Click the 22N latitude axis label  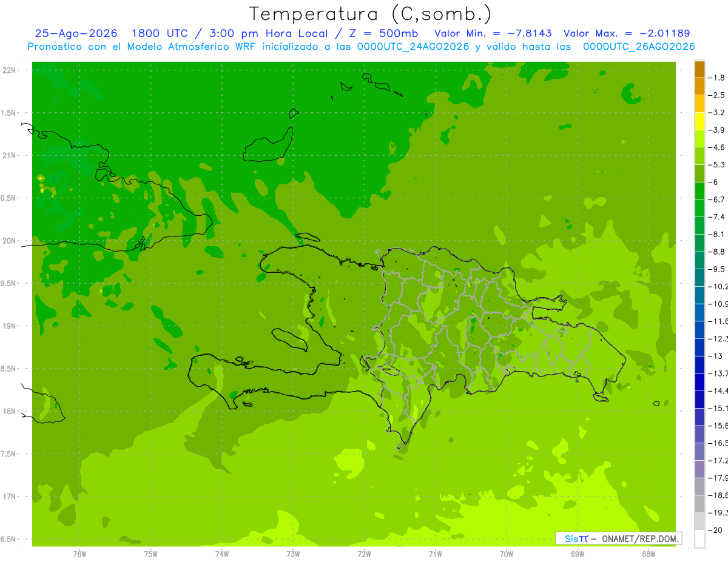[x=10, y=70]
